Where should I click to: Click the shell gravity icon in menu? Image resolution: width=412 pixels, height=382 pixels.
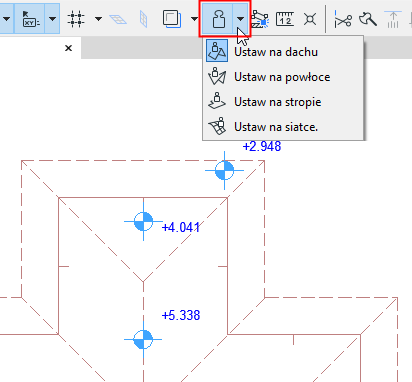[x=217, y=76]
